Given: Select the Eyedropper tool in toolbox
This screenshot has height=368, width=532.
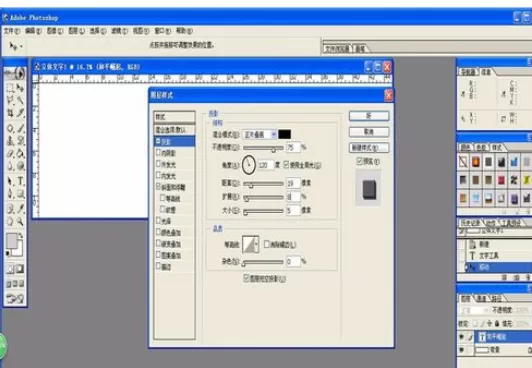Looking at the screenshot, I should 20,209.
